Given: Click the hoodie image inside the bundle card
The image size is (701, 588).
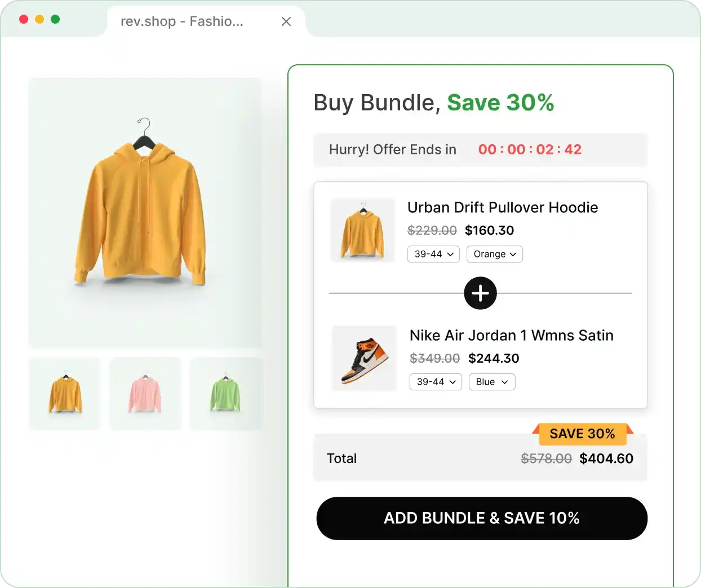Looking at the screenshot, I should 362,230.
